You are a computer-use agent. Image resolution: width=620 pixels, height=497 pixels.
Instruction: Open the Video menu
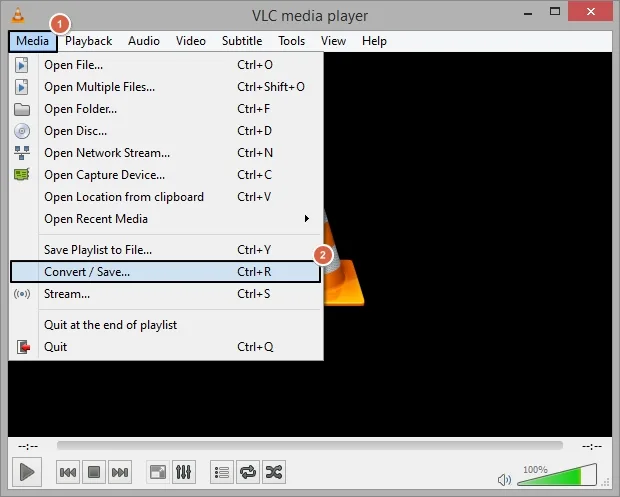[x=191, y=41]
